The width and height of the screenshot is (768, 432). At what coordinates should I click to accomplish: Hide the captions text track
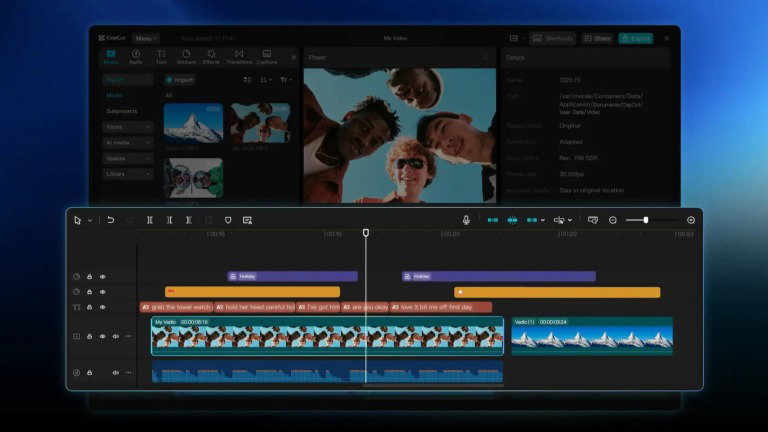[102, 308]
